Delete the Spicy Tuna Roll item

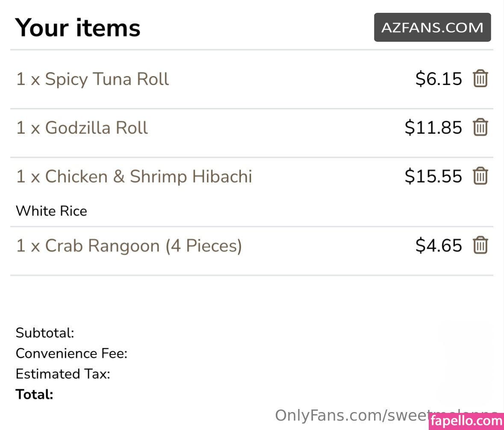(480, 78)
